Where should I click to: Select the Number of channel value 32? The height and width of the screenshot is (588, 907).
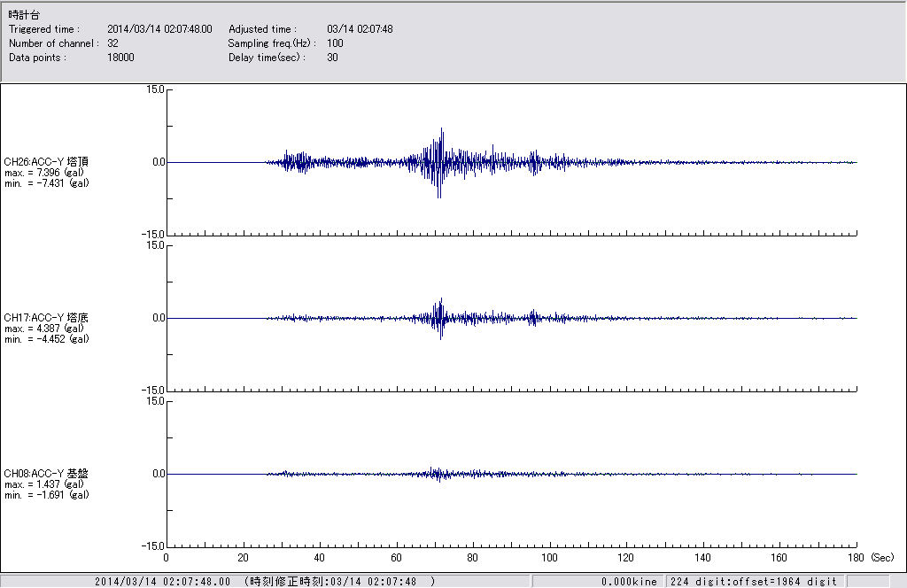coord(112,43)
